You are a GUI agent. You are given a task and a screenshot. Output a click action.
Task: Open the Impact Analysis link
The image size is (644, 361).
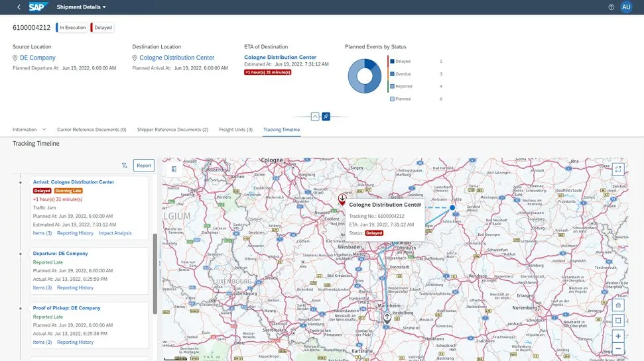(x=115, y=233)
